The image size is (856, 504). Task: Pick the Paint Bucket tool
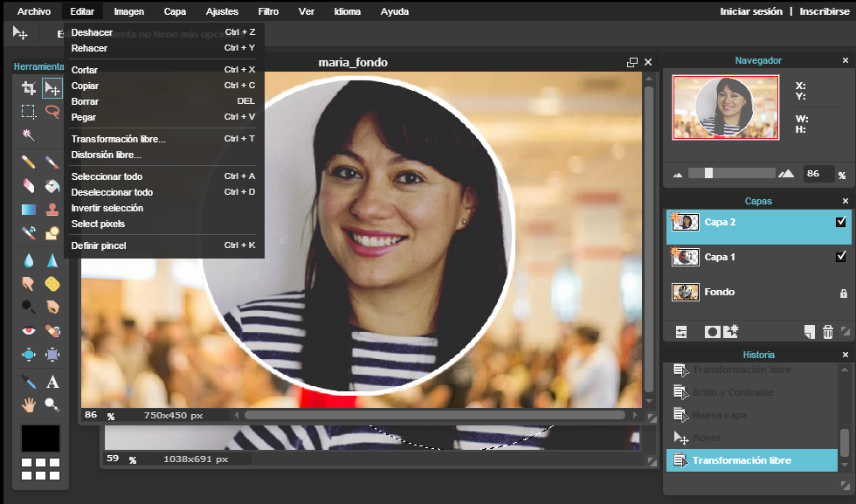[52, 186]
